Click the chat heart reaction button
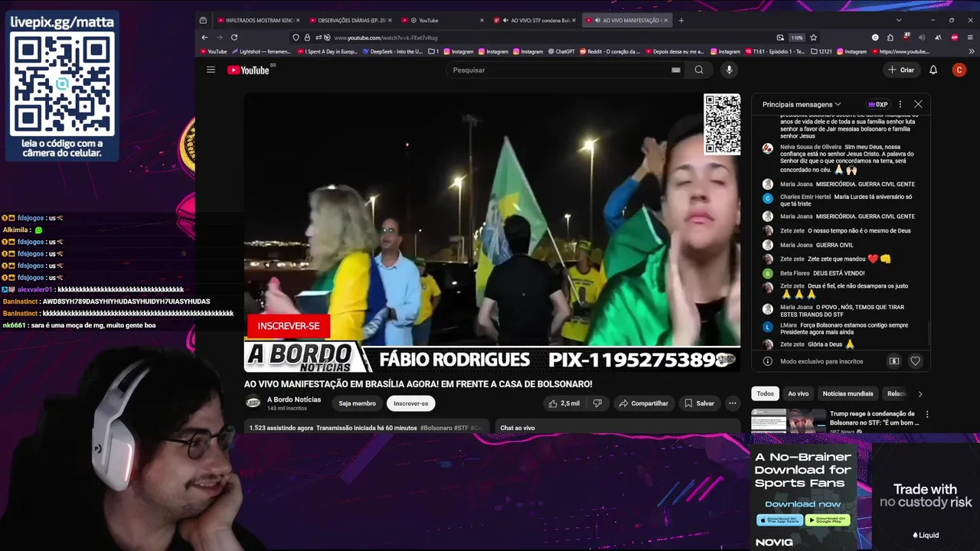Image resolution: width=980 pixels, height=551 pixels. pos(915,361)
